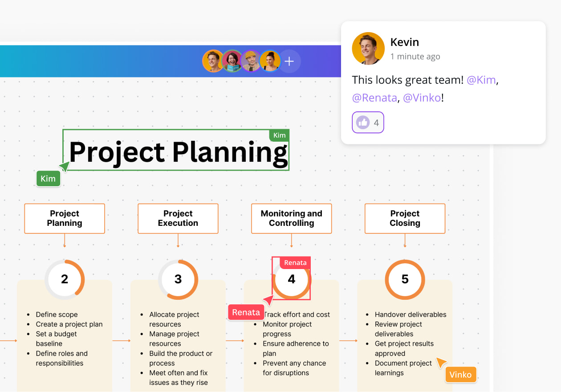The height and width of the screenshot is (392, 561).
Task: Click the orange Vinko cursor label
Action: pyautogui.click(x=460, y=375)
